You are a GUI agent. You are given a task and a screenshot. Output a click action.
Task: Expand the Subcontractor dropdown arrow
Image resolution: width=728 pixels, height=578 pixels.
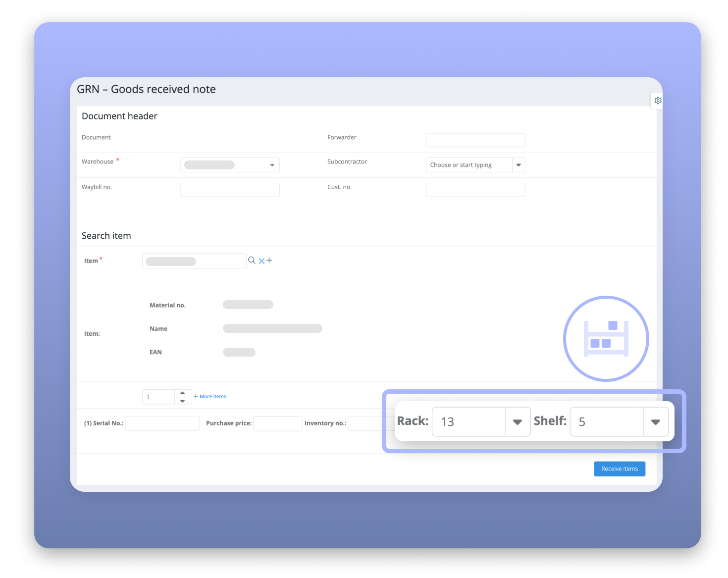[519, 165]
